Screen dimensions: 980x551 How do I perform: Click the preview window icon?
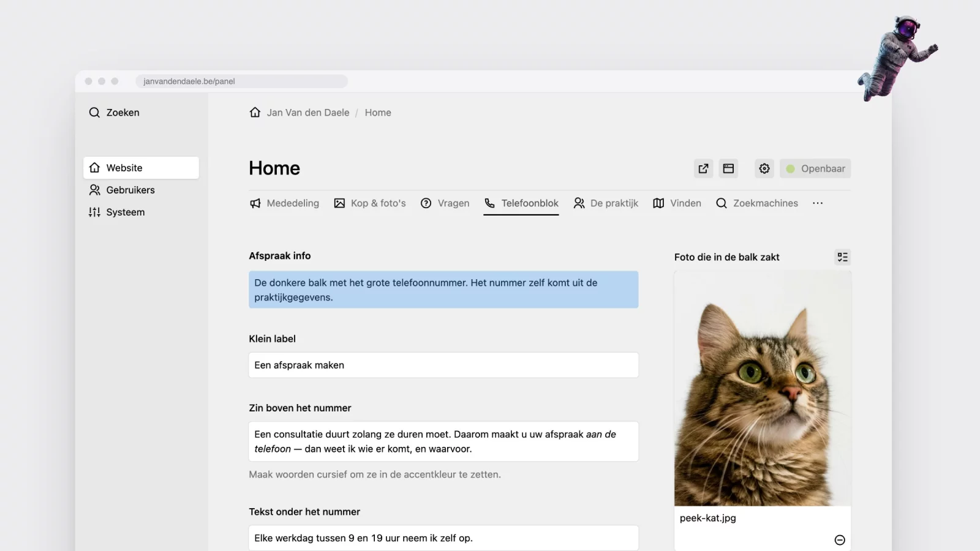pyautogui.click(x=728, y=168)
